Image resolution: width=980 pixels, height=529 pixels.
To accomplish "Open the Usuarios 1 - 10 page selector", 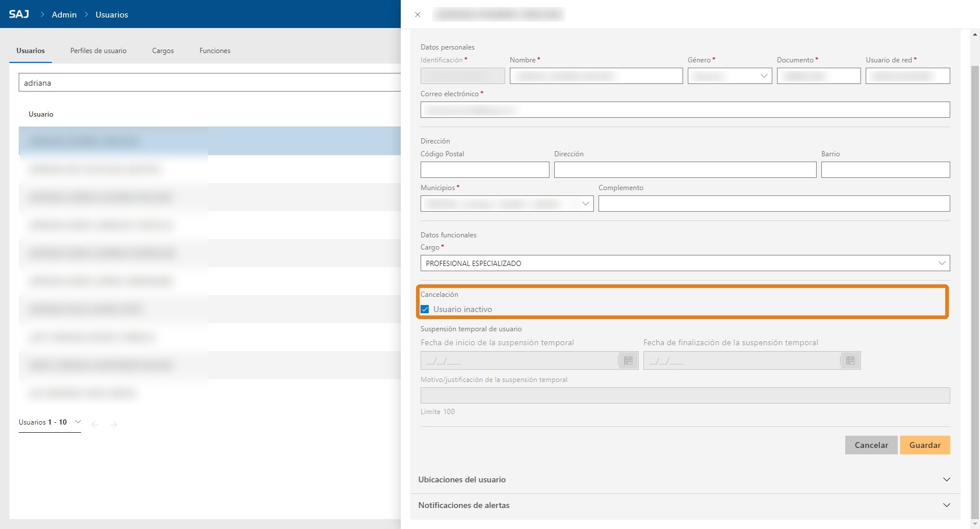I will pos(50,422).
